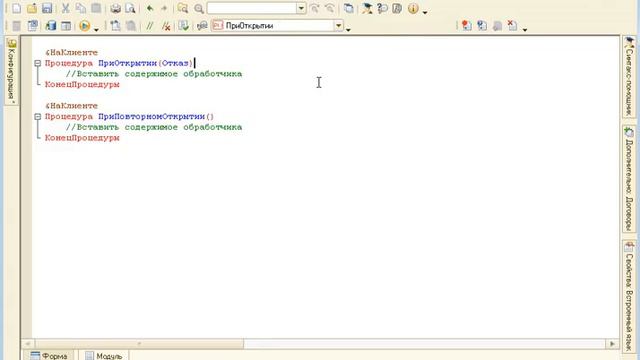Viewport: 640px width, 360px height.
Task: Click the first &НаКлиенте directive line
Action: (71, 53)
